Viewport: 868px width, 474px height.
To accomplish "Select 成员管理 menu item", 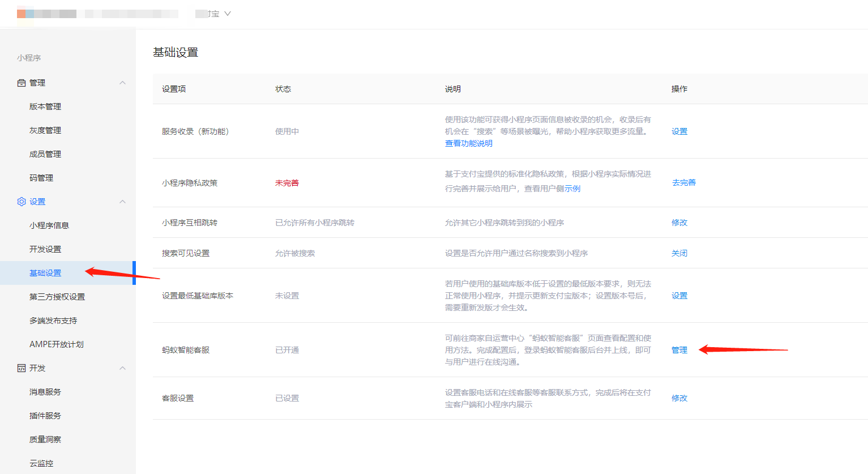I will pos(45,154).
